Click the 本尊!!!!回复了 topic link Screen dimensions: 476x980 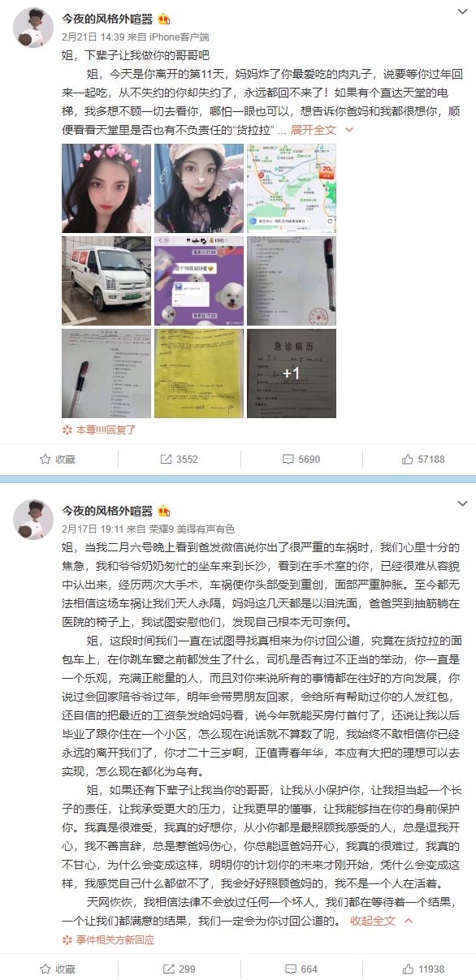[x=106, y=430]
